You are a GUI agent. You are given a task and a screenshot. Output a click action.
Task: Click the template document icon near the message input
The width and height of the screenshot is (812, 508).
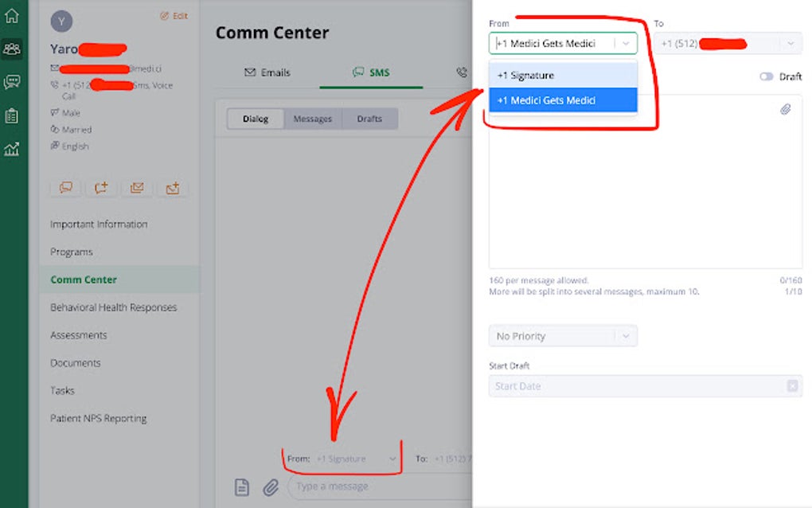coord(241,487)
